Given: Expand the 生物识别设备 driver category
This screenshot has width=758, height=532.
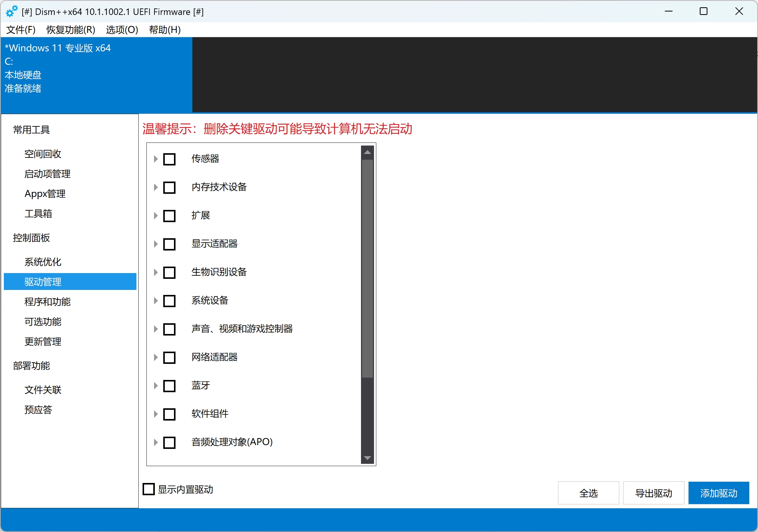Looking at the screenshot, I should pyautogui.click(x=156, y=272).
